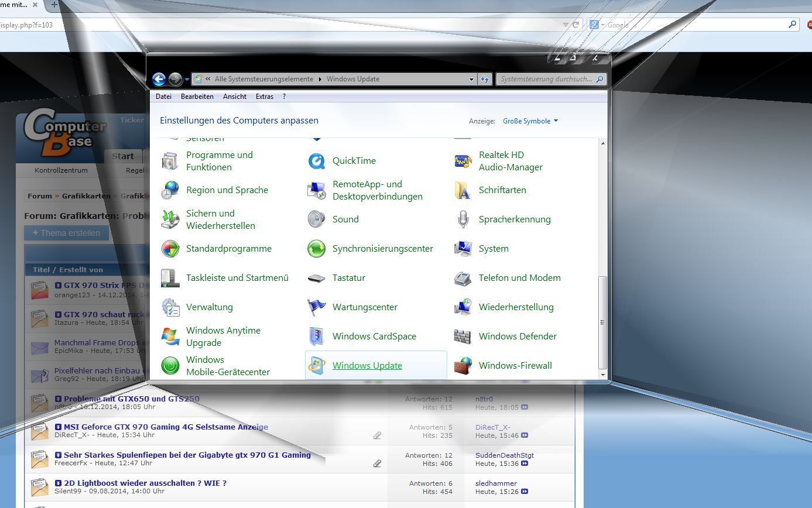Image resolution: width=812 pixels, height=508 pixels.
Task: Open the Windows Update icon
Action: coord(317,366)
